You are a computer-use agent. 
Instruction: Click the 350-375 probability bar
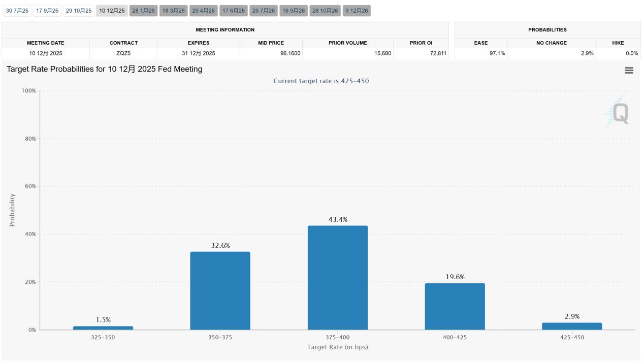coord(220,291)
